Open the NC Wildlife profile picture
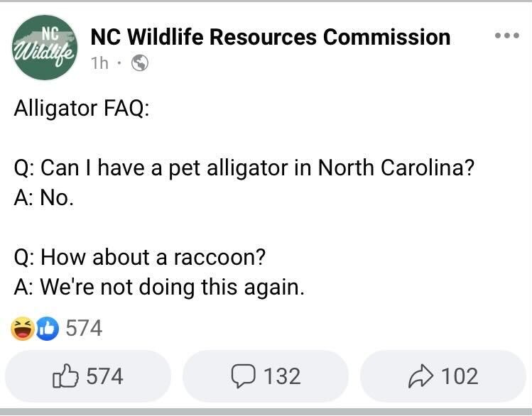The height and width of the screenshot is (416, 532). pos(45,48)
